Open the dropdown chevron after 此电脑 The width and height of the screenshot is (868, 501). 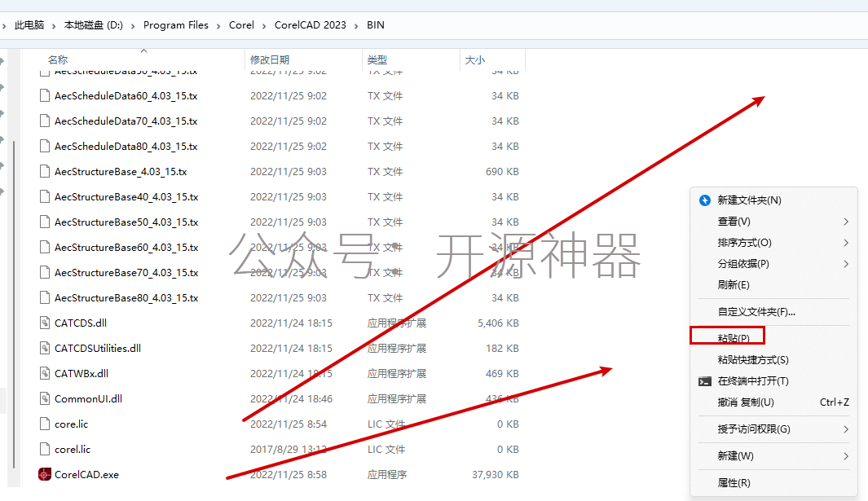tap(54, 25)
